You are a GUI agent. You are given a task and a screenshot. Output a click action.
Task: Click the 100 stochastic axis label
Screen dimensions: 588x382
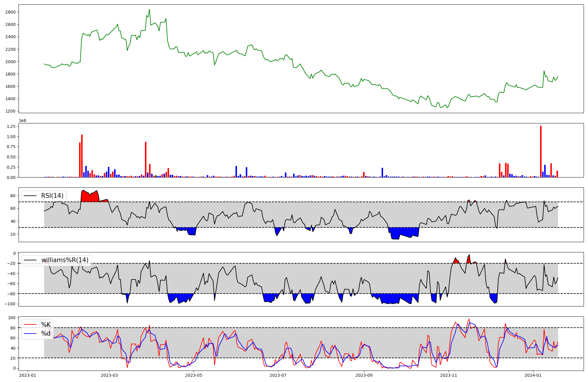point(12,318)
